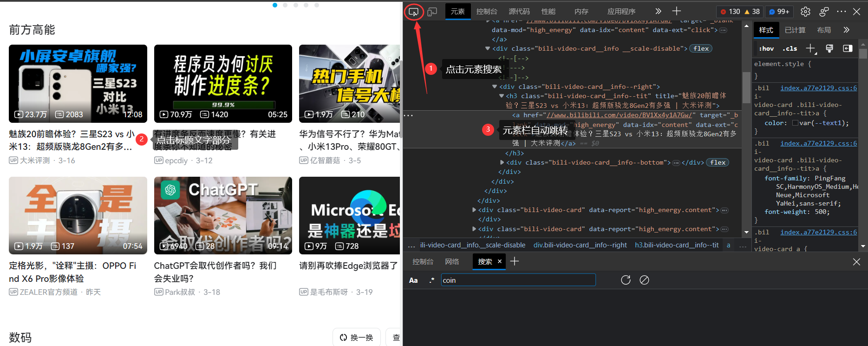Add new style rule with plus icon

(x=810, y=48)
